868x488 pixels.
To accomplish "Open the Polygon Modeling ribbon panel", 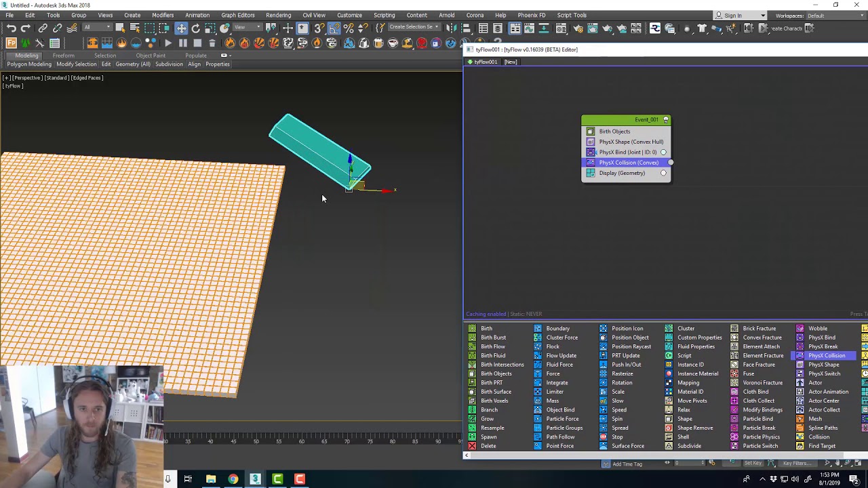I will pos(29,64).
